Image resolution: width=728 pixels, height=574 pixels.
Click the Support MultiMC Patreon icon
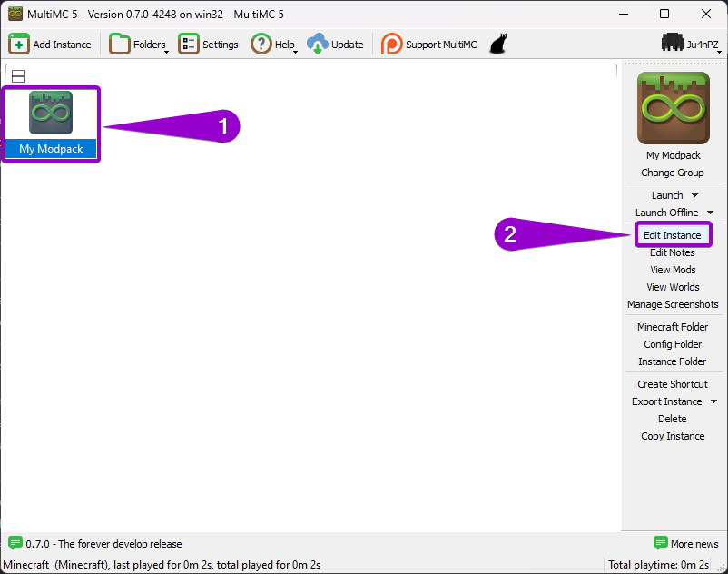point(391,43)
